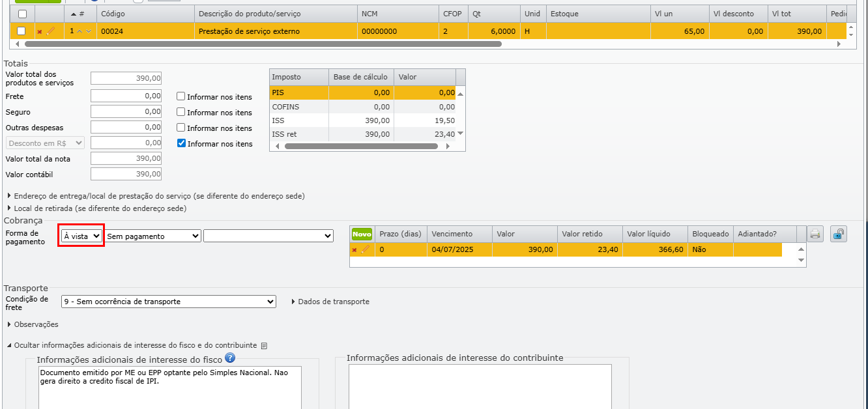Click small list icon after Ocultar informações
Image resolution: width=868 pixels, height=409 pixels.
click(x=264, y=346)
